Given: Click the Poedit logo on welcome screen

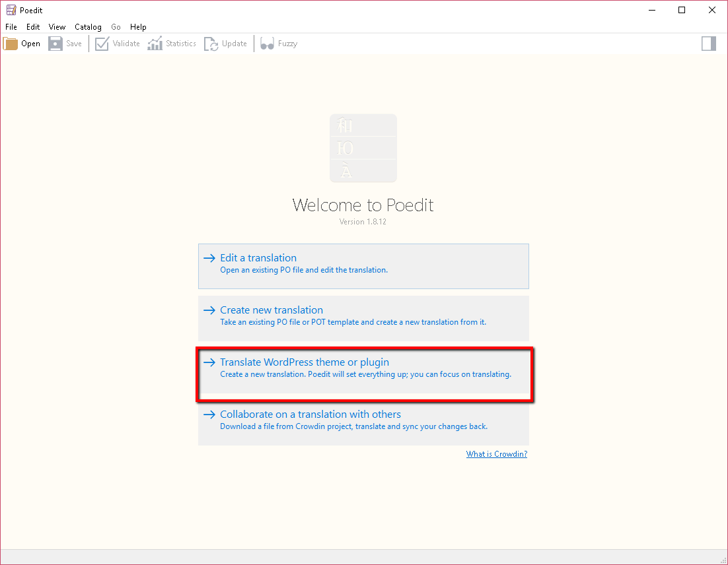Looking at the screenshot, I should point(363,148).
